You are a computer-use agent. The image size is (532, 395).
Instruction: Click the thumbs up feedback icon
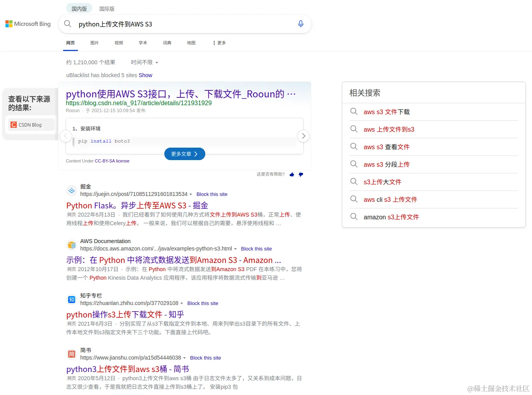[x=292, y=174]
